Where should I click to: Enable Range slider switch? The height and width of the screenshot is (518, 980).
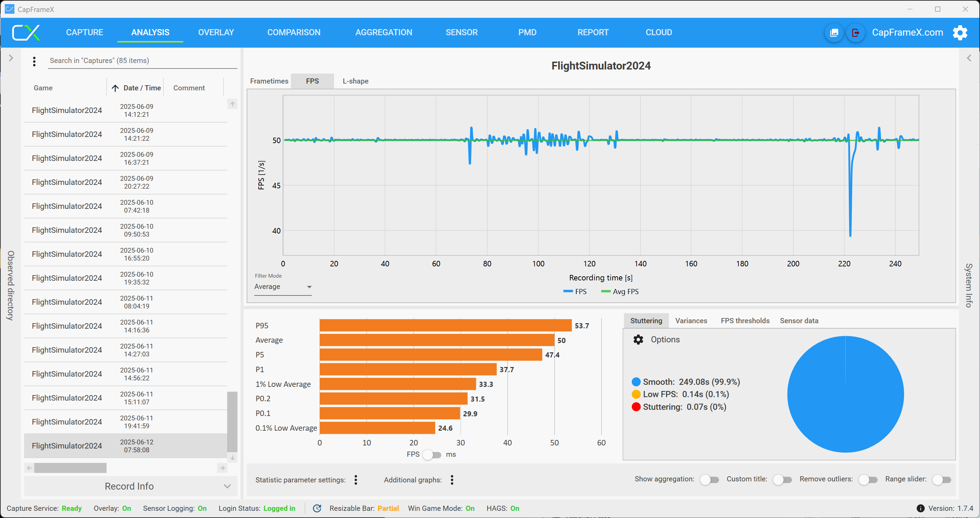coord(942,480)
